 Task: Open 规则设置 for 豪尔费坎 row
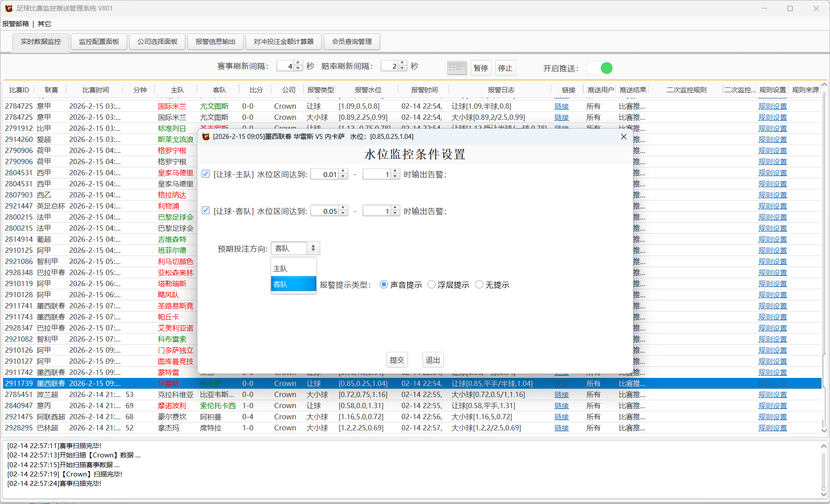tap(773, 417)
